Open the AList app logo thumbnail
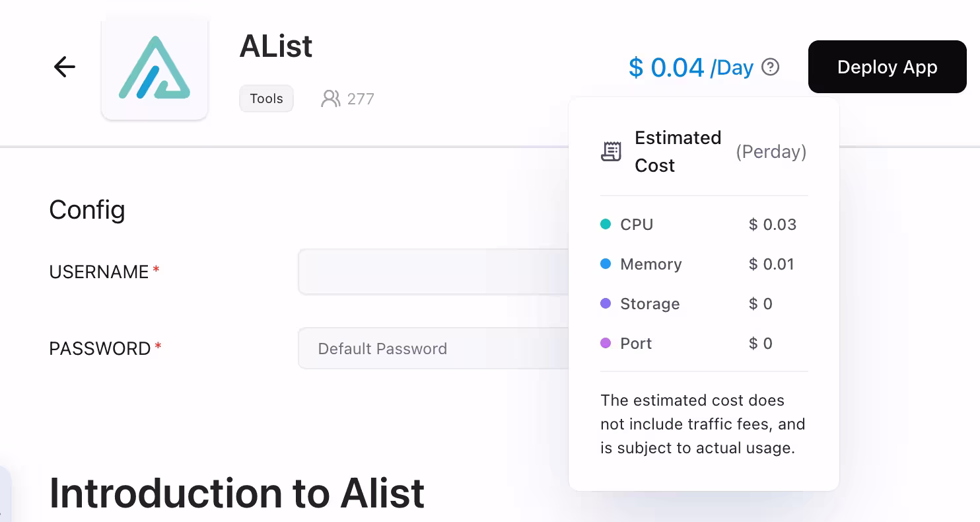 (x=155, y=68)
